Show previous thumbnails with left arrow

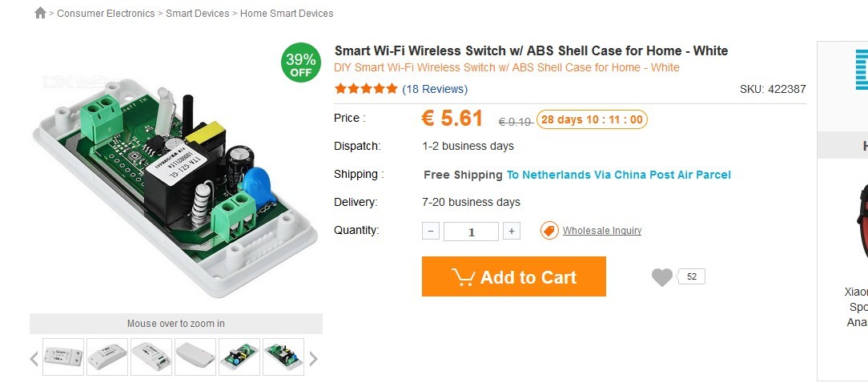tap(34, 359)
